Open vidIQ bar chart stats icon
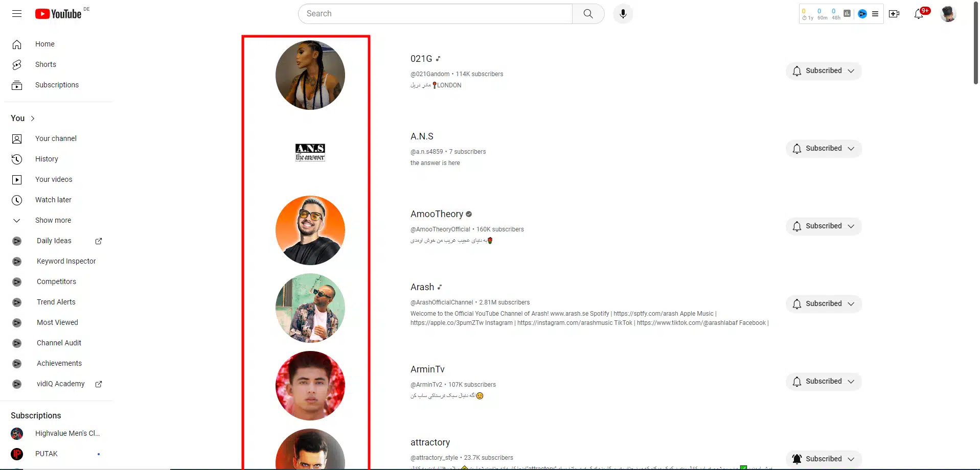Viewport: 980px width, 470px height. (847, 14)
